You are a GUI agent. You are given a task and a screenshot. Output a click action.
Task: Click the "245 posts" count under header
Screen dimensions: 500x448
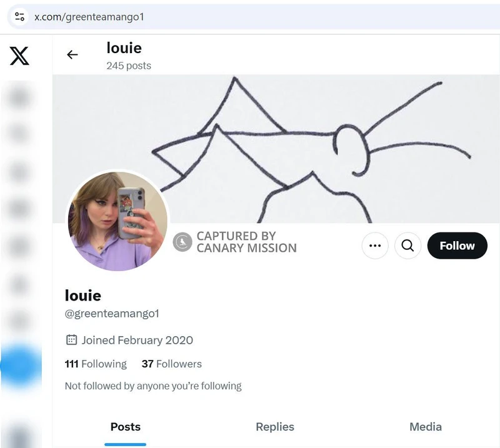[129, 65]
